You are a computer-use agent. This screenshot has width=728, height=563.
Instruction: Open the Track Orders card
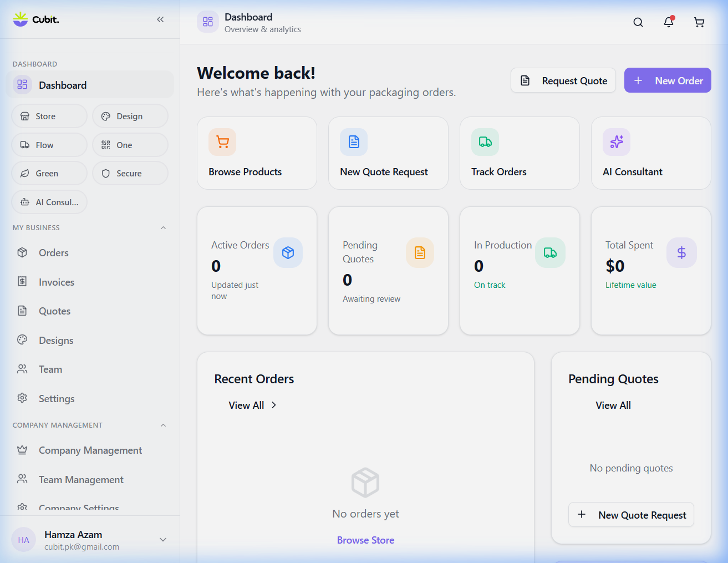tap(520, 153)
